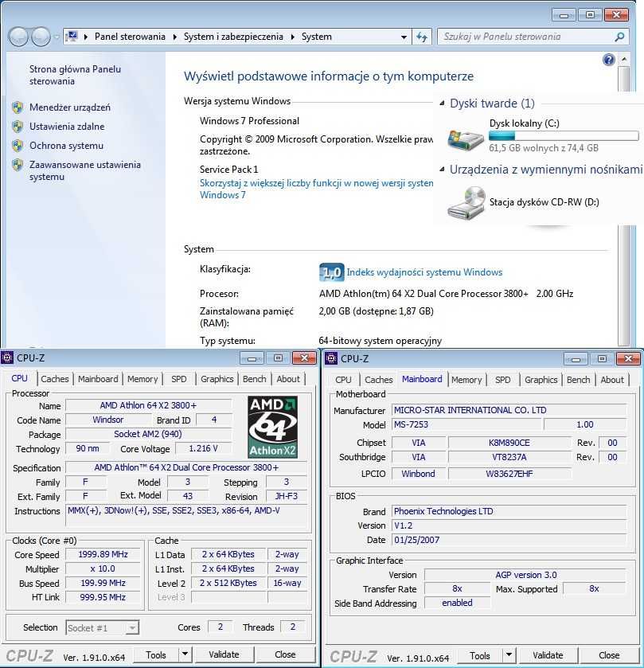Select the CD-RW drive (D:) icon
Screen dimensions: 644x668
click(466, 203)
